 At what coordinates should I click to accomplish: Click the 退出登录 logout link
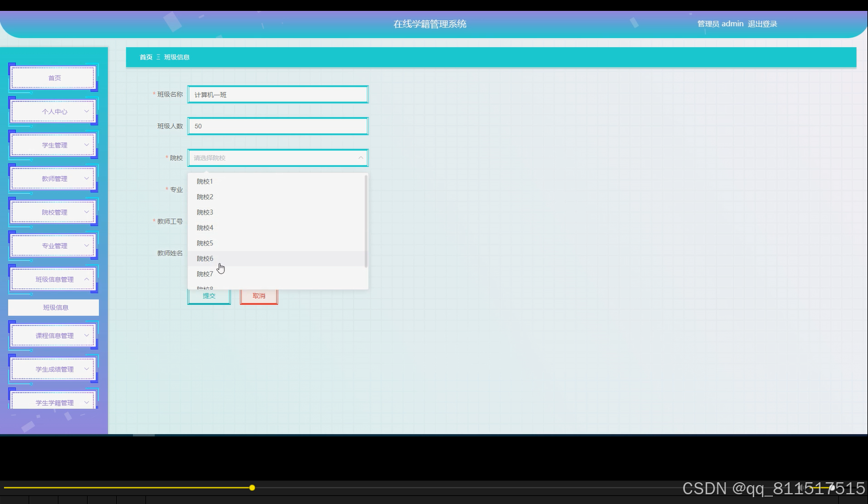coord(762,24)
